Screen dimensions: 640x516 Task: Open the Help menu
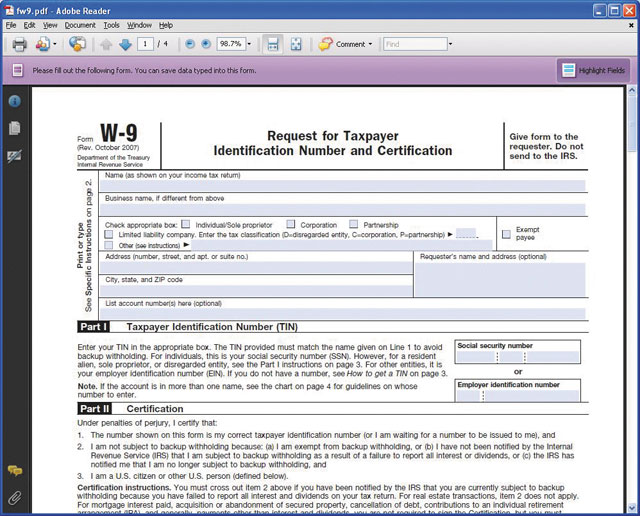[x=166, y=25]
